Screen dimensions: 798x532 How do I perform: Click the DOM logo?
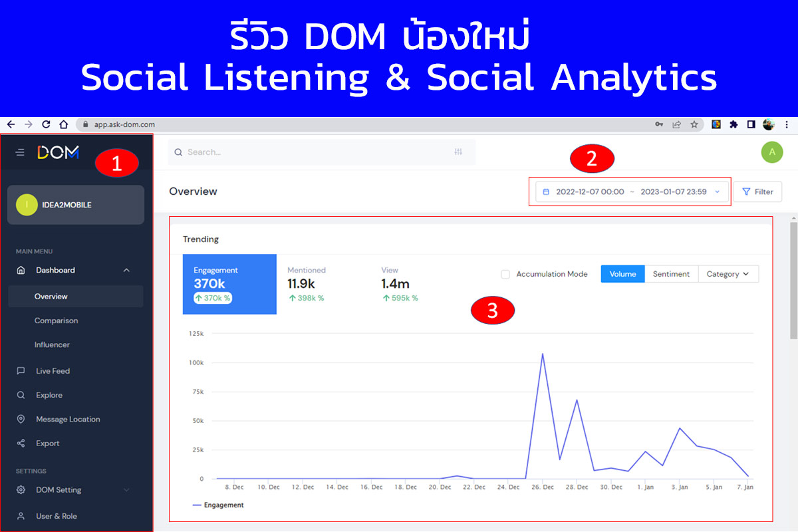(x=58, y=152)
